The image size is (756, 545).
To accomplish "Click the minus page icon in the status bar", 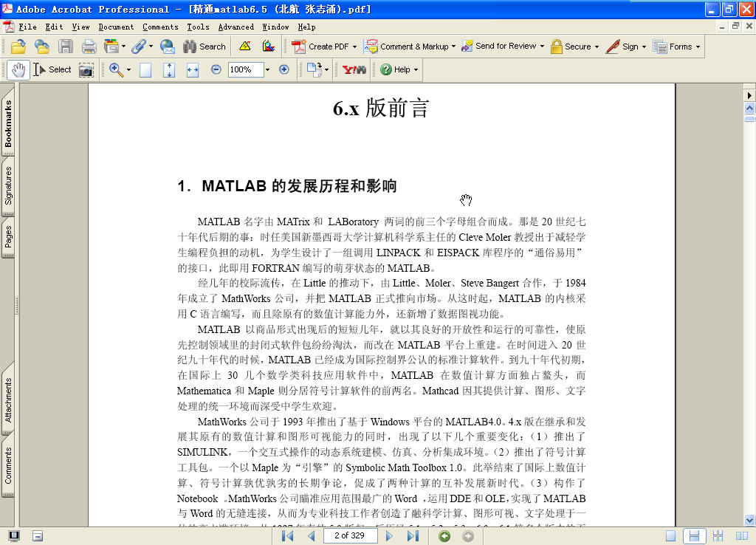I will 38,536.
